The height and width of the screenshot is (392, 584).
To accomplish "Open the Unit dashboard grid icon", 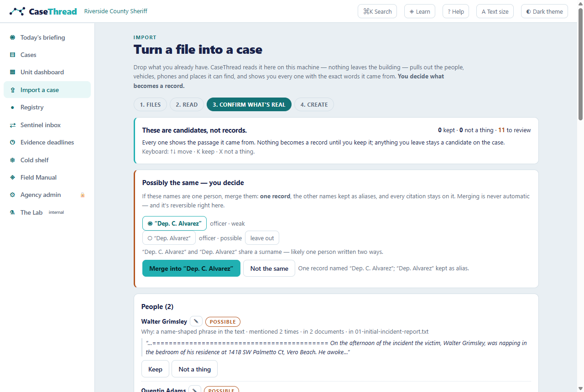I will click(12, 72).
